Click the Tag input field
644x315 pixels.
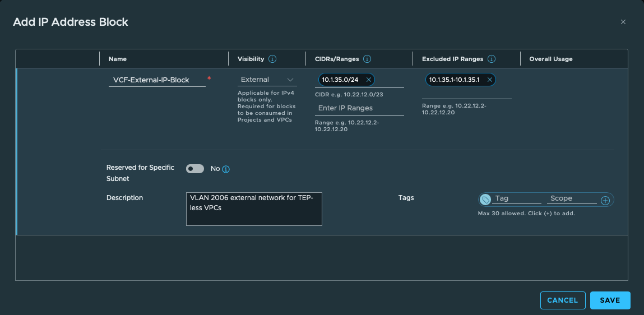click(517, 198)
